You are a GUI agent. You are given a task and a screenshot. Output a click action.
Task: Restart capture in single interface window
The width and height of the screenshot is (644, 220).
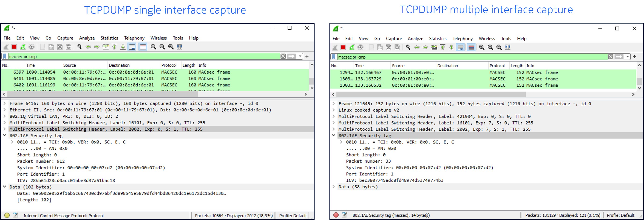[x=23, y=47]
